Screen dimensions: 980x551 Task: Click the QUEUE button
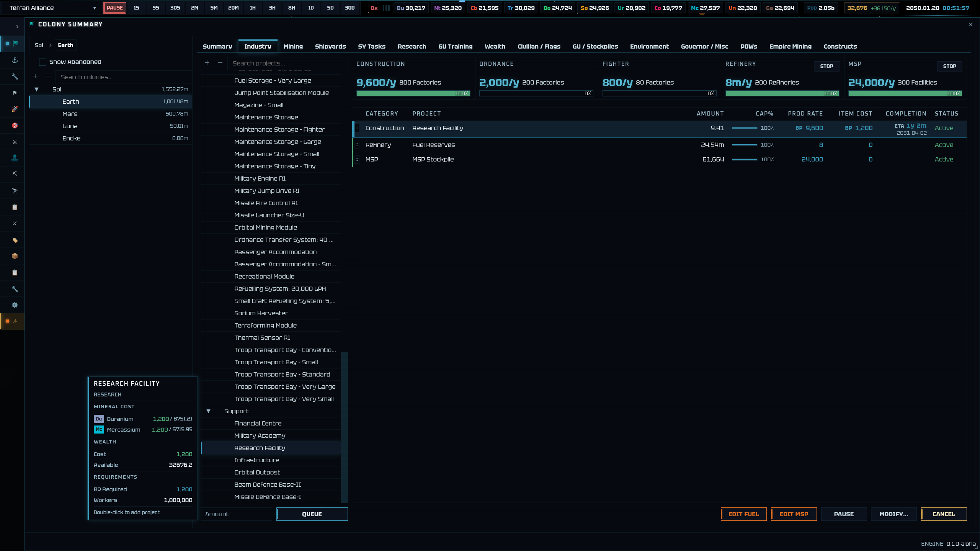pos(312,514)
